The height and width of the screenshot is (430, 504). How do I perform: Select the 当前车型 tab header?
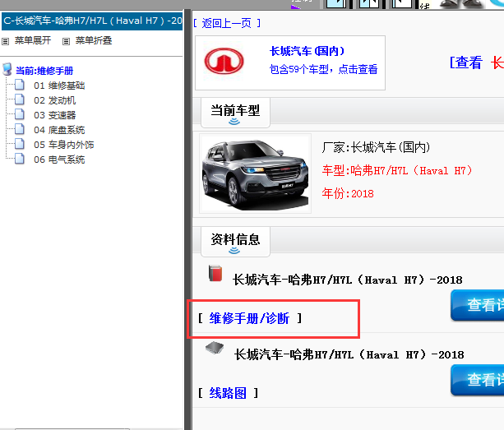(235, 113)
